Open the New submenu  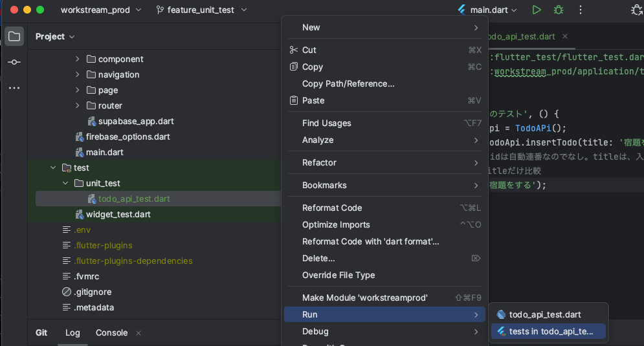click(x=385, y=28)
